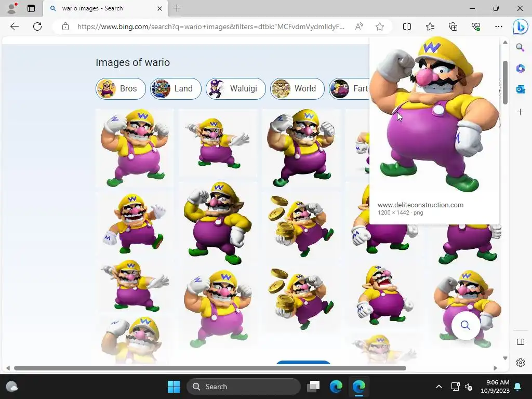Screen dimensions: 532x399
Task: Click the taskbar Search box
Action: [244, 387]
